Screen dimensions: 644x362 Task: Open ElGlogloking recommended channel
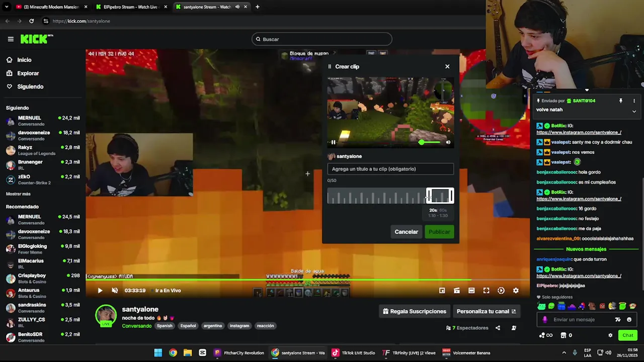(x=43, y=249)
